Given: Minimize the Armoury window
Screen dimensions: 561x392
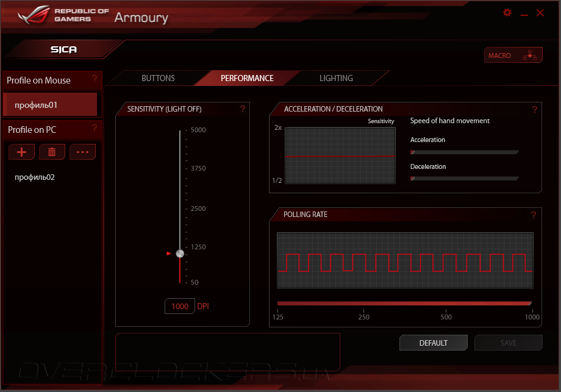Looking at the screenshot, I should tap(524, 15).
